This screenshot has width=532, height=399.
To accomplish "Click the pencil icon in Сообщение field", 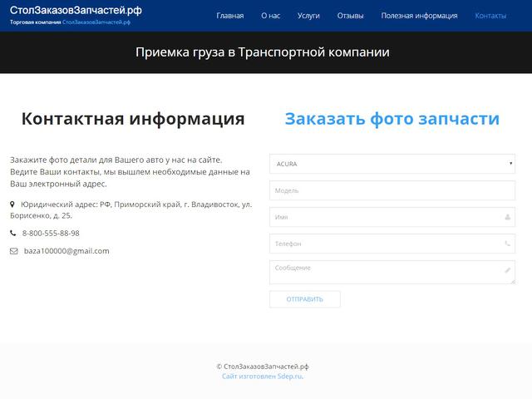I will (508, 270).
